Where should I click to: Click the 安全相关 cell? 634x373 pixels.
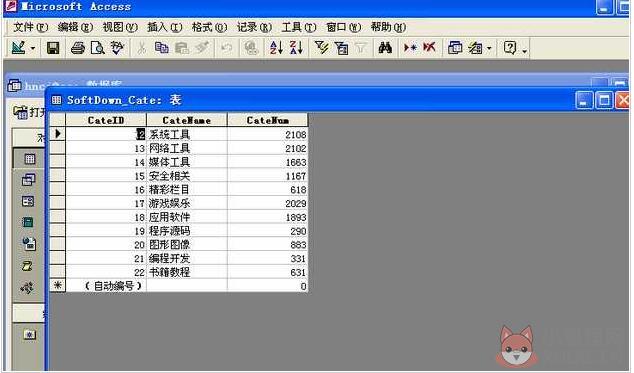click(x=187, y=176)
